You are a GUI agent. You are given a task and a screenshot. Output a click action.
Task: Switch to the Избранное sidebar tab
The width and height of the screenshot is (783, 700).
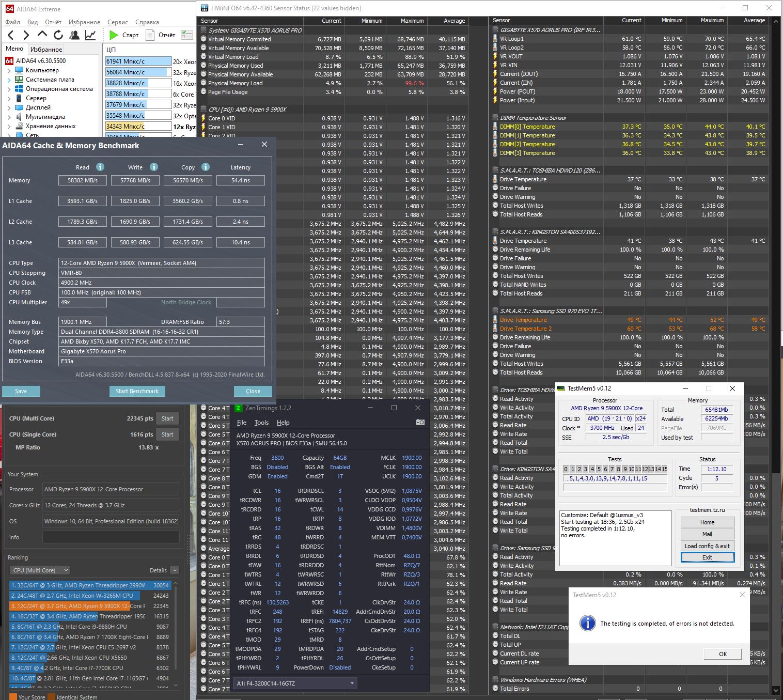[46, 50]
